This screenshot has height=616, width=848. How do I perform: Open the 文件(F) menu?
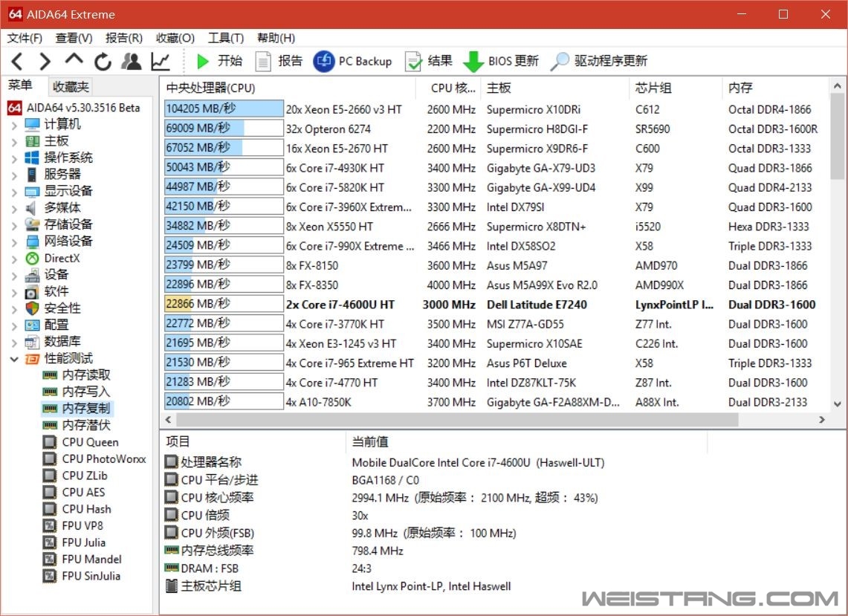(x=25, y=38)
